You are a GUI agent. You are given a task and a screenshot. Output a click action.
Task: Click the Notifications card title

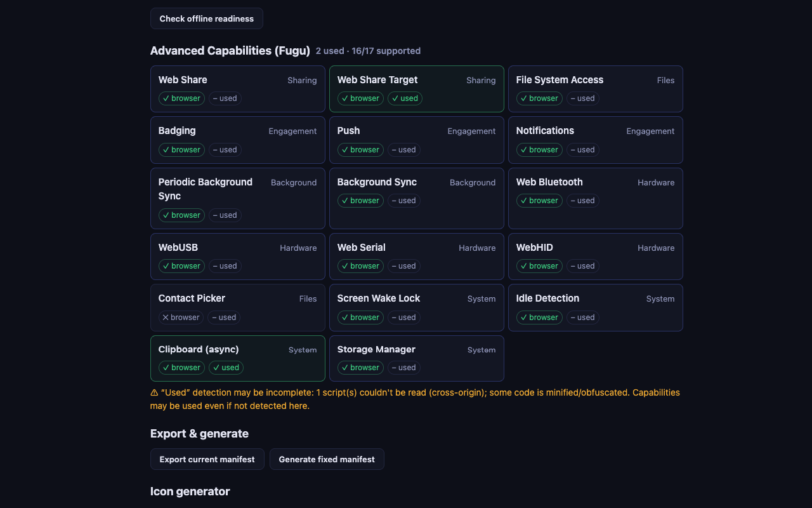[545, 131]
